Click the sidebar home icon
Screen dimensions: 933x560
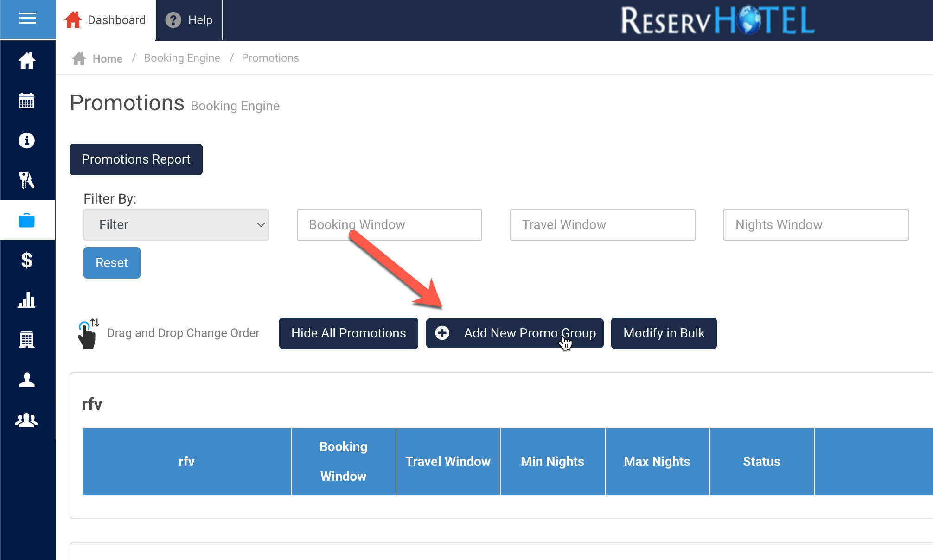[x=27, y=61]
